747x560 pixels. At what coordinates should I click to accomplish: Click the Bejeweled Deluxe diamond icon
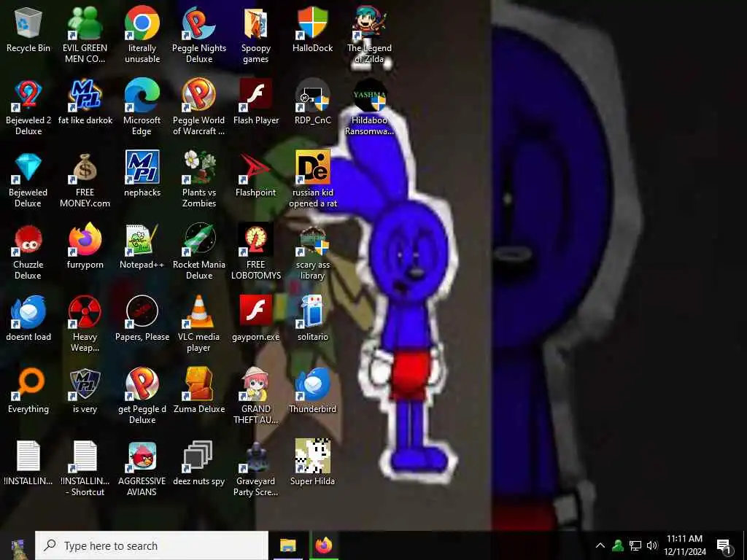(28, 168)
